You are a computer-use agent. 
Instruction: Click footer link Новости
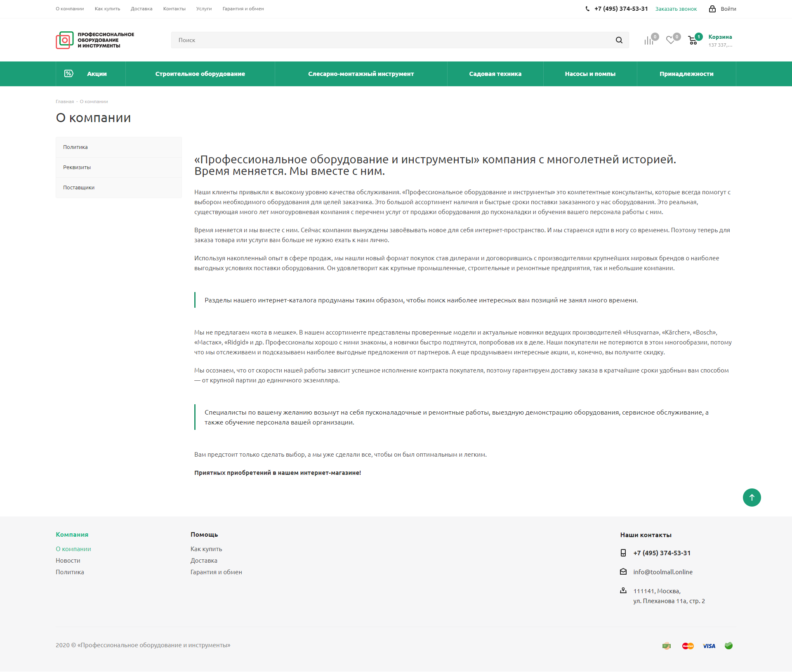68,560
